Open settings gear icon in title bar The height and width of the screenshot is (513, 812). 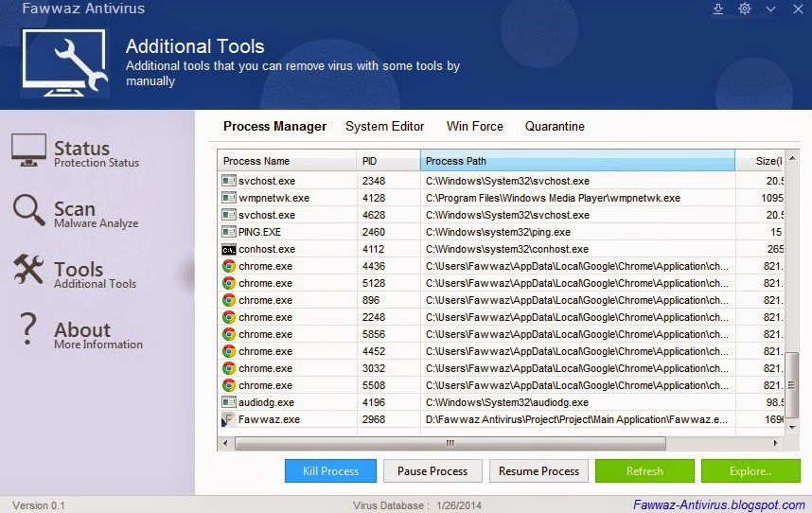pyautogui.click(x=745, y=9)
